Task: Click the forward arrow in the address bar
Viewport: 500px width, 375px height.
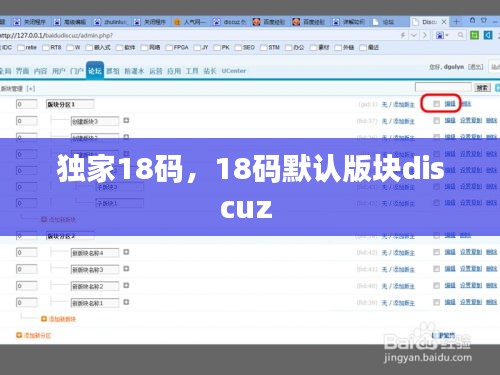Action: pos(424,35)
